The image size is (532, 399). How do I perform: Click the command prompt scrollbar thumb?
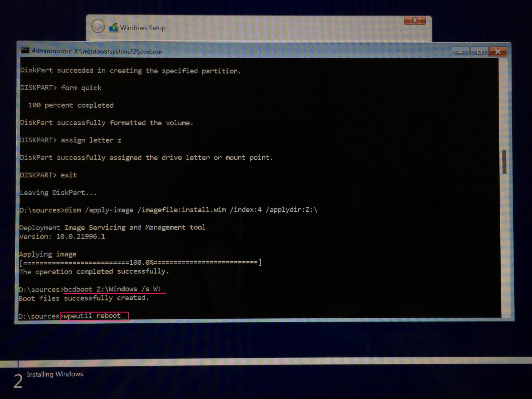click(x=504, y=162)
